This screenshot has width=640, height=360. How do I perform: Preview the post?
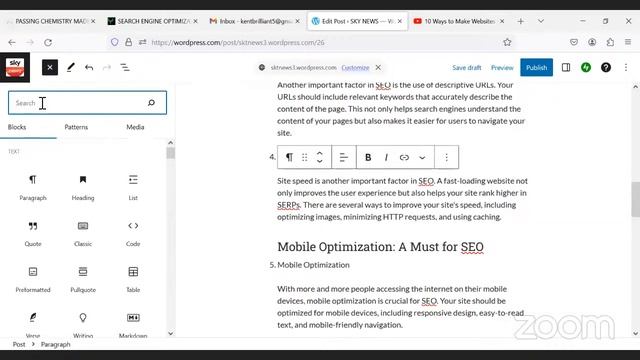(502, 67)
